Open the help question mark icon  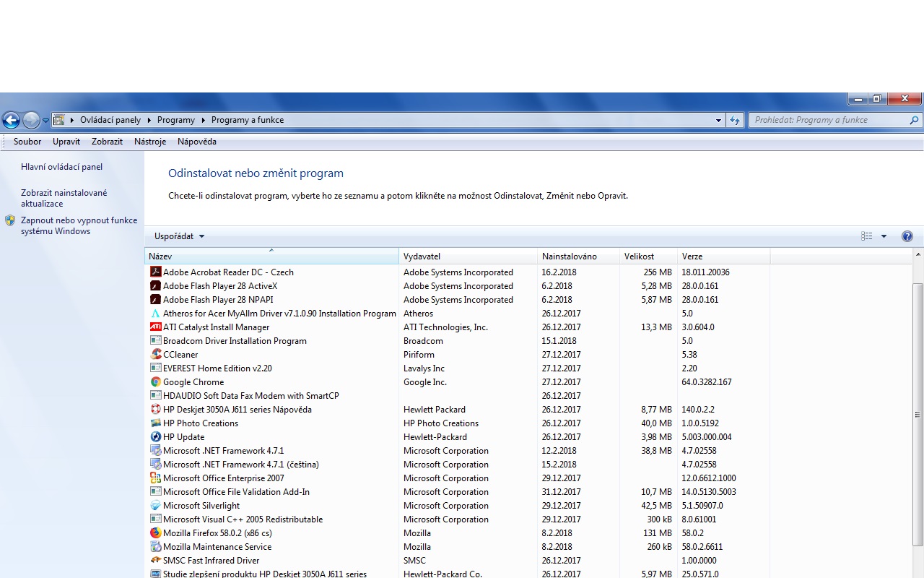[x=907, y=236]
